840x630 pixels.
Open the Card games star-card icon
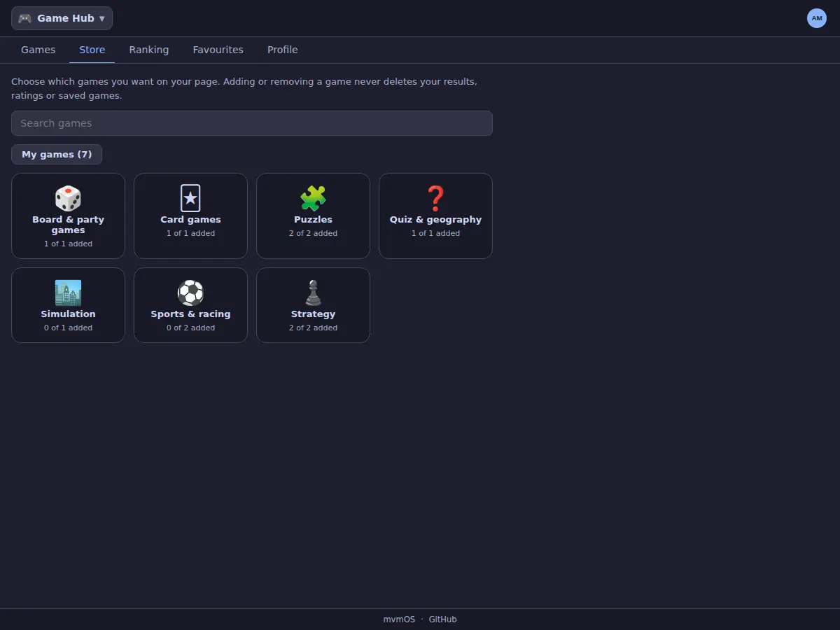[x=190, y=198]
